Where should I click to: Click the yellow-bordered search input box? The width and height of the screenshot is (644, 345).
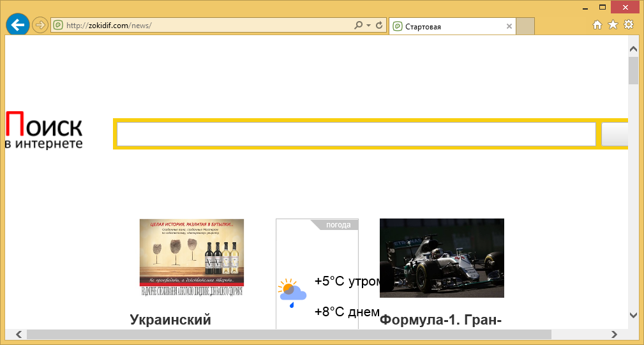(356, 134)
